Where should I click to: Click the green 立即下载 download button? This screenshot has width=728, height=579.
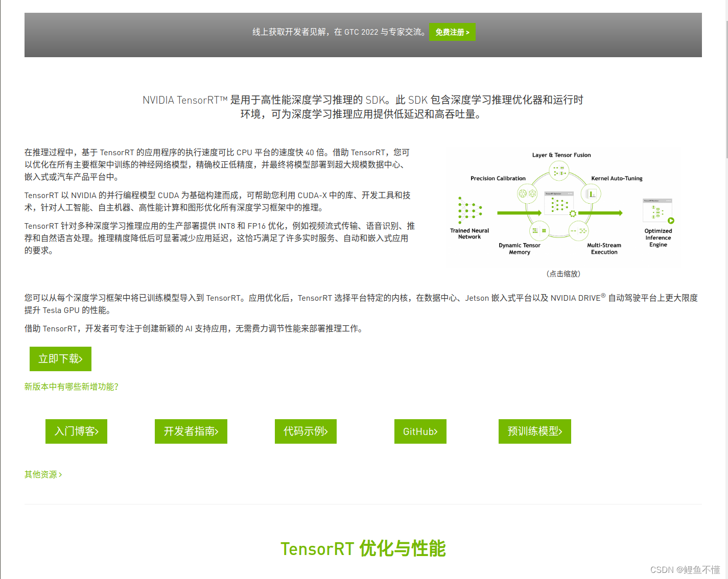pyautogui.click(x=60, y=358)
